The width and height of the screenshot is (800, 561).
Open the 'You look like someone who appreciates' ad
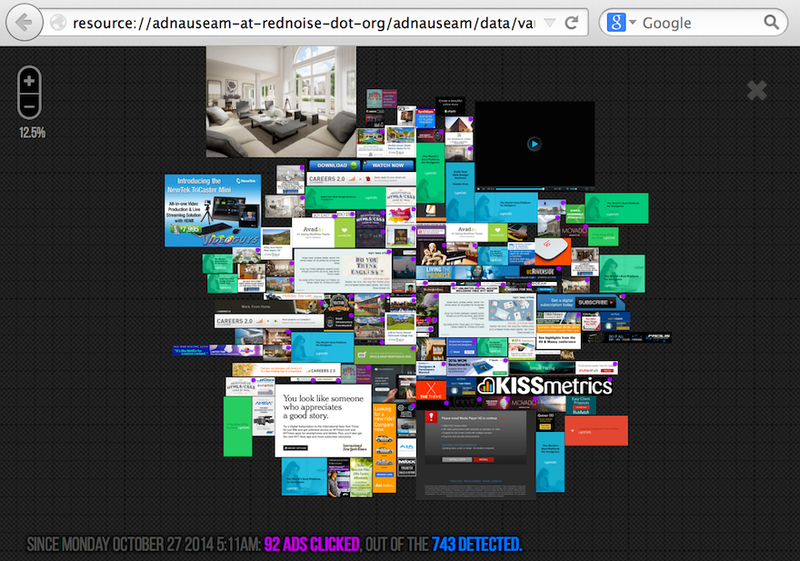323,421
